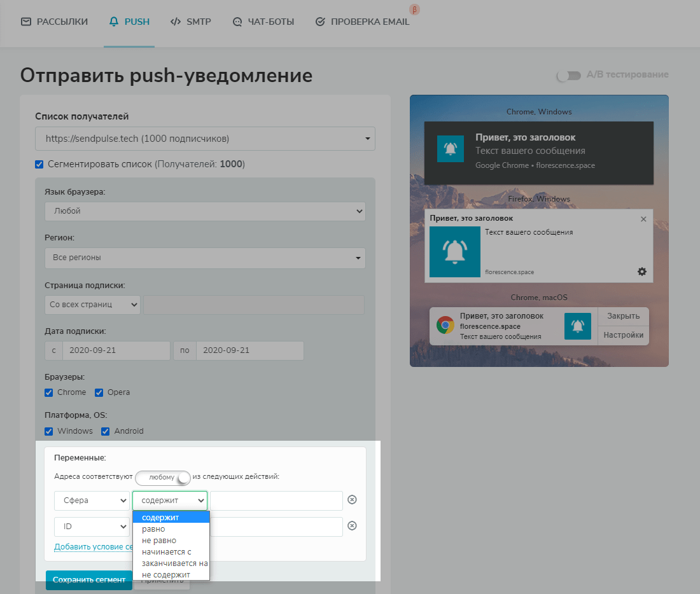700x594 pixels.
Task: Click the bell icon in Chrome Windows preview
Action: (451, 149)
